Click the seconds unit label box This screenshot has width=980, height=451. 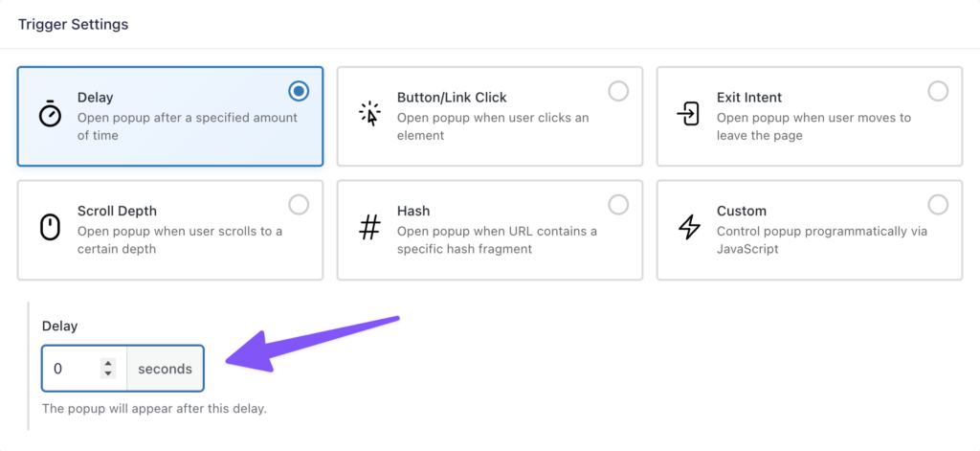point(165,369)
